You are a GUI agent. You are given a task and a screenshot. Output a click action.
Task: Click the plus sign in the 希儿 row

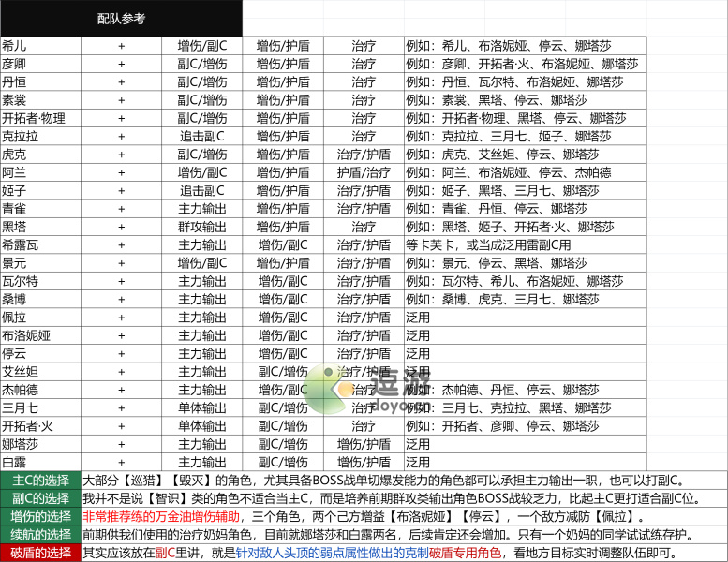point(121,47)
